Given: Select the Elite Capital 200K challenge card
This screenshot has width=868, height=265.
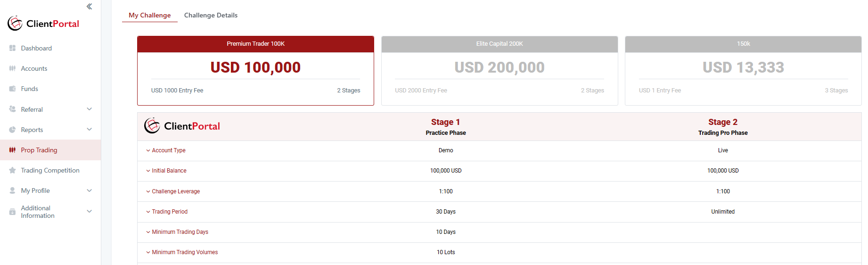Looking at the screenshot, I should (x=500, y=71).
